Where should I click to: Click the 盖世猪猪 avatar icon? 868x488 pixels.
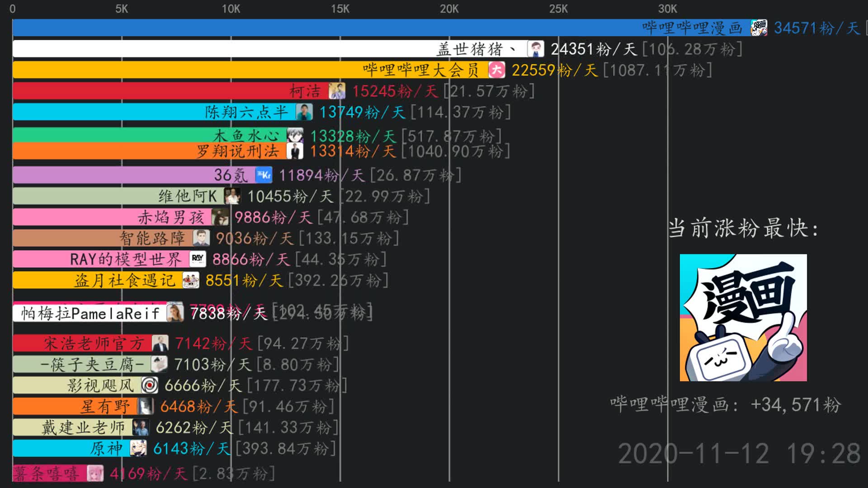pos(536,49)
